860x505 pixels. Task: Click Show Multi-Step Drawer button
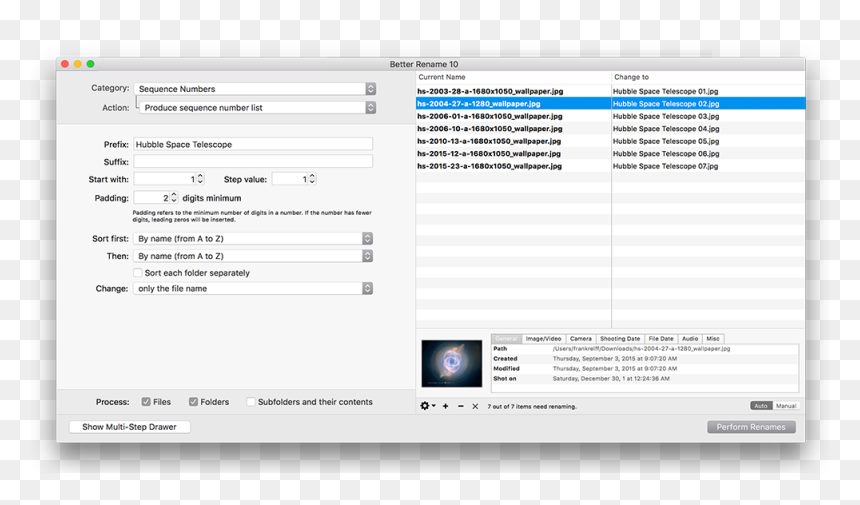click(129, 427)
